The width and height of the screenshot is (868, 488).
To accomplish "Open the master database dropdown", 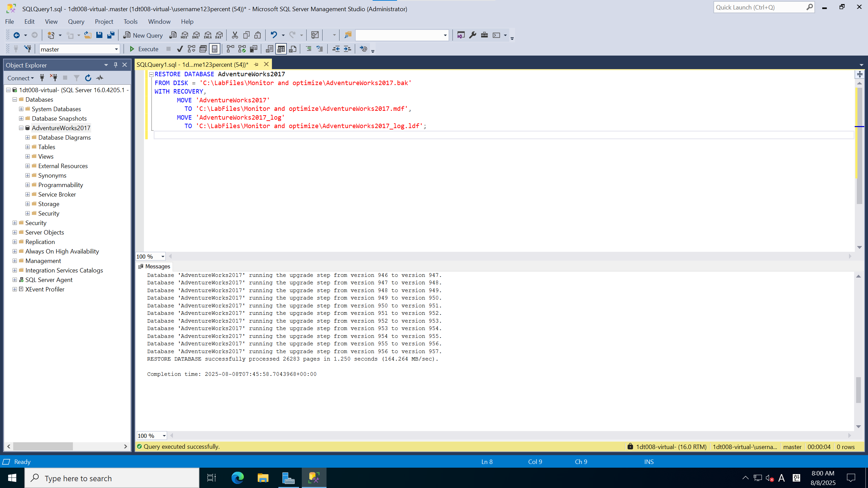I will tap(116, 49).
